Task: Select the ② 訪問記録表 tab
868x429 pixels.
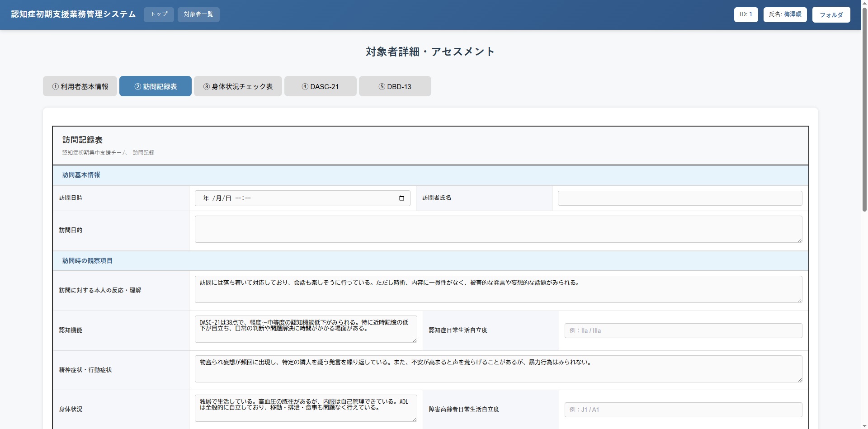Action: click(156, 86)
